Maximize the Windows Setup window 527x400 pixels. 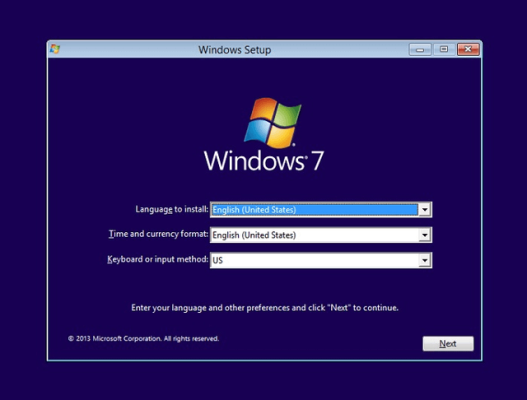click(x=444, y=50)
